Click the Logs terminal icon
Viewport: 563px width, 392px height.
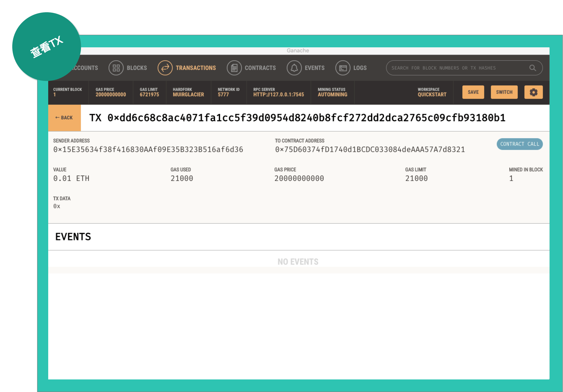point(342,68)
